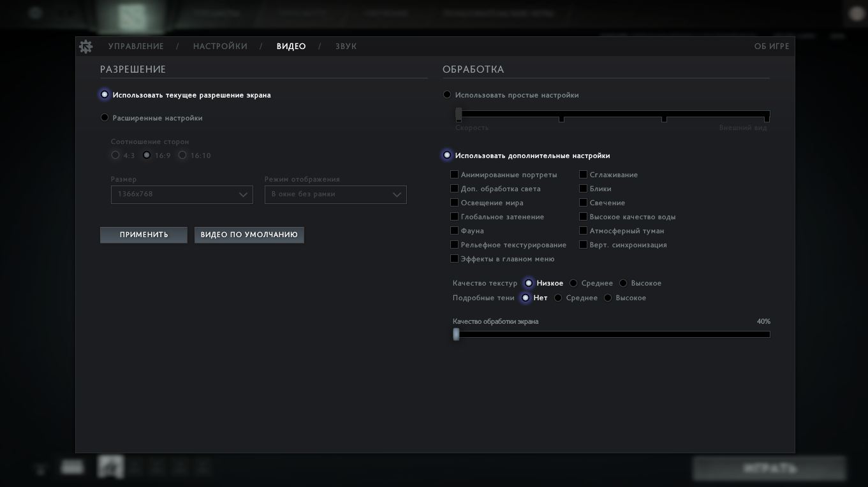868x487 pixels.
Task: Click the ОБРАБОТКА section heading
Action: (473, 69)
